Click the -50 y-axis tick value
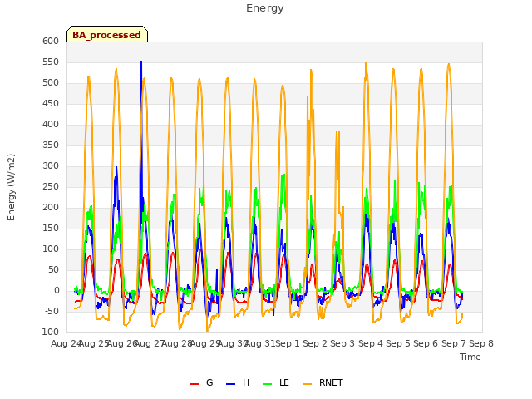This screenshot has height=399, width=532. [x=51, y=311]
